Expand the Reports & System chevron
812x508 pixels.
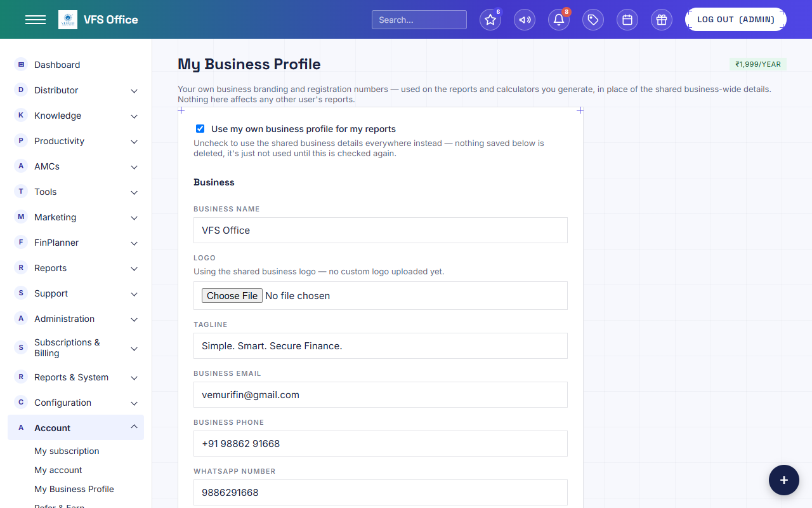[x=134, y=378]
